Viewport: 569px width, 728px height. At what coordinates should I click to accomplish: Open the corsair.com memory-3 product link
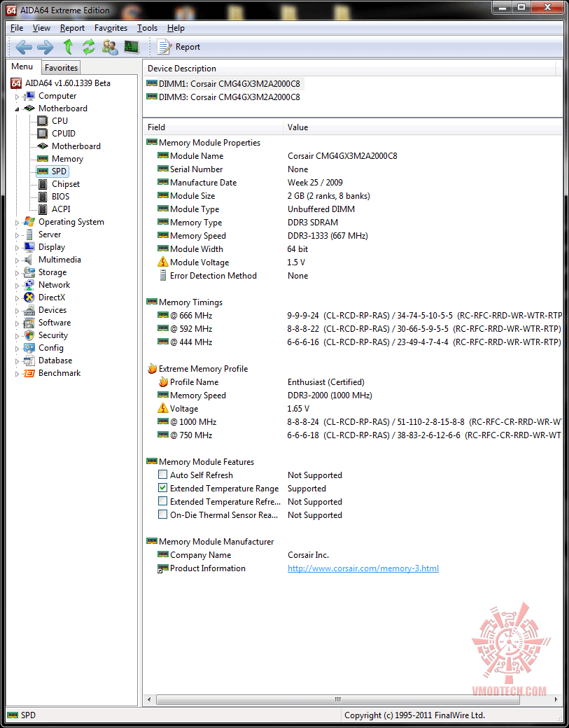coord(363,568)
